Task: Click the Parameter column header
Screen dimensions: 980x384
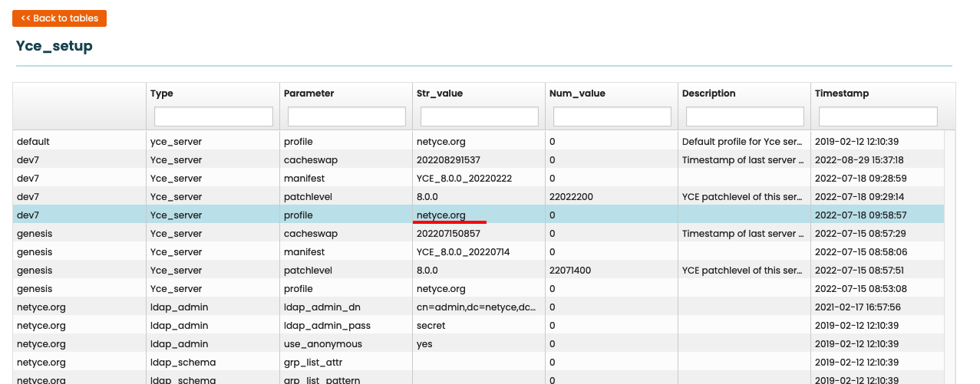Action: tap(309, 94)
